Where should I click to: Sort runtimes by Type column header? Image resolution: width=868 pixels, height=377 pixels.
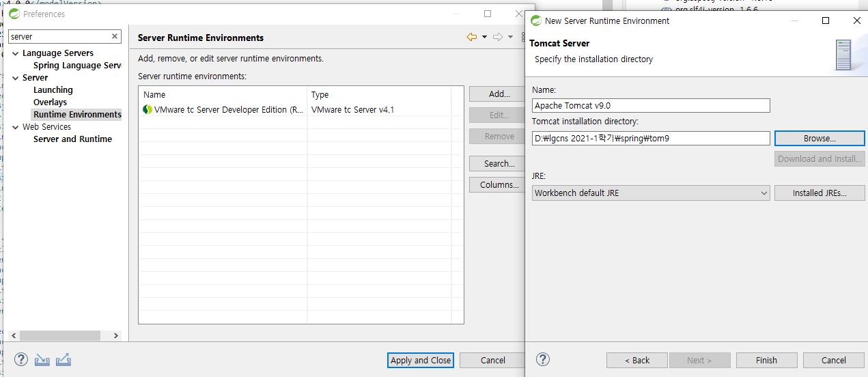[x=379, y=95]
